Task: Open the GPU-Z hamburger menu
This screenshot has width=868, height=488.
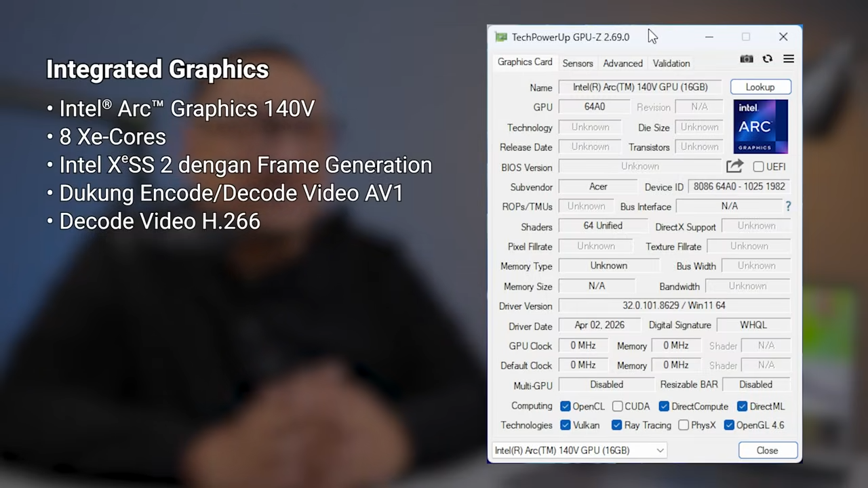Action: [x=789, y=59]
